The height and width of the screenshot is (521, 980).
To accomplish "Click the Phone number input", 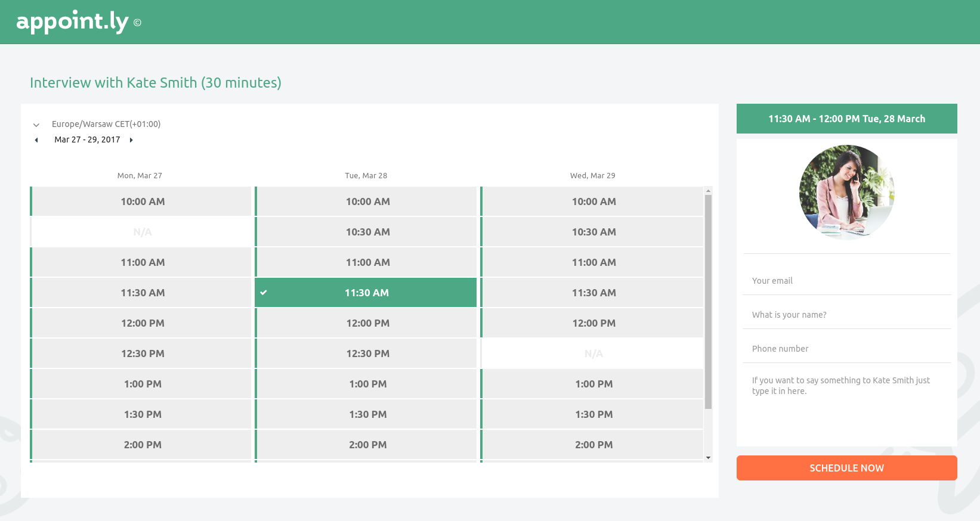I will (x=846, y=349).
